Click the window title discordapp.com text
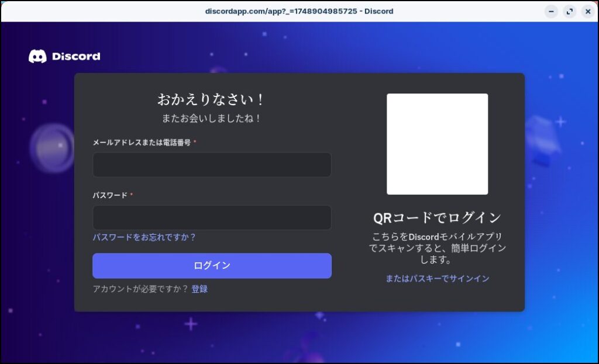This screenshot has height=364, width=599. coord(299,11)
